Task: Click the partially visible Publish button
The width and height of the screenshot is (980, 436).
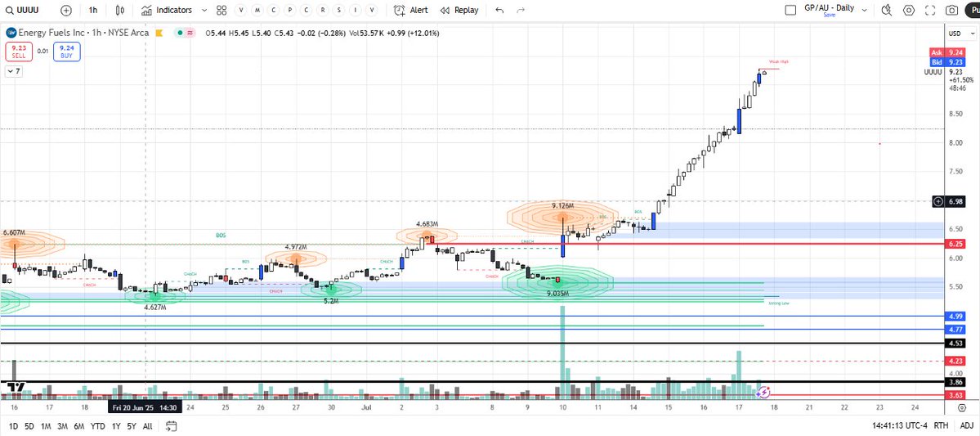Action: pos(973,10)
